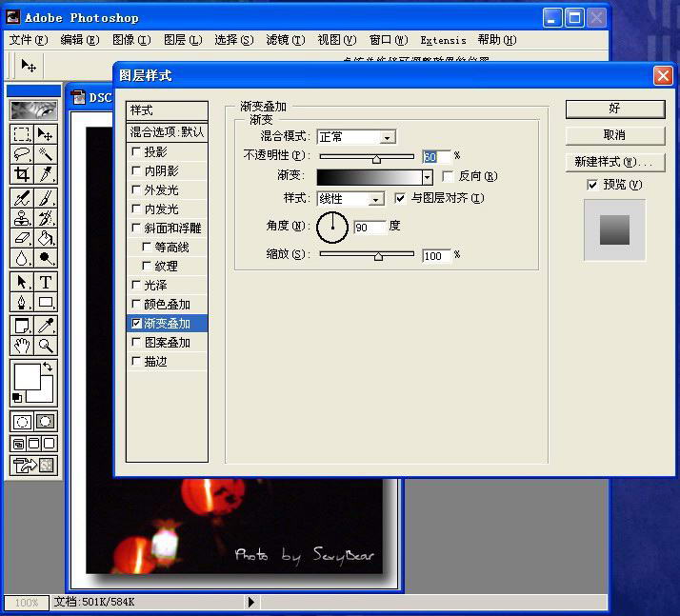
Task: Toggle the 反向 reverse gradient checkbox
Action: click(x=449, y=176)
